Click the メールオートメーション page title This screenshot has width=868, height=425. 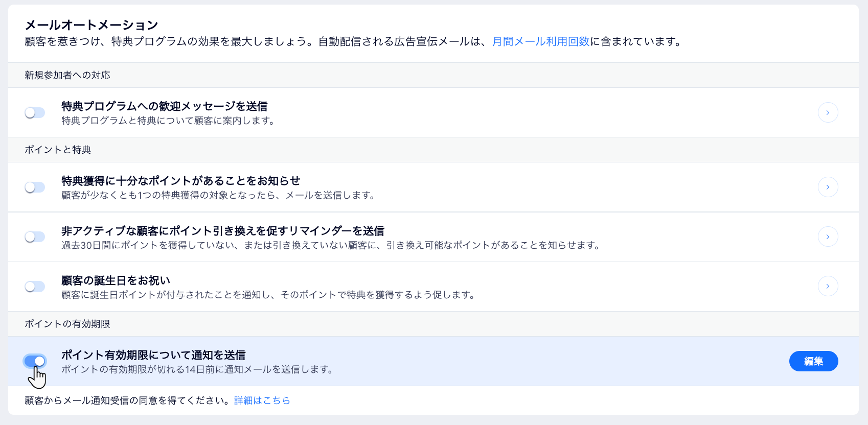coord(90,24)
